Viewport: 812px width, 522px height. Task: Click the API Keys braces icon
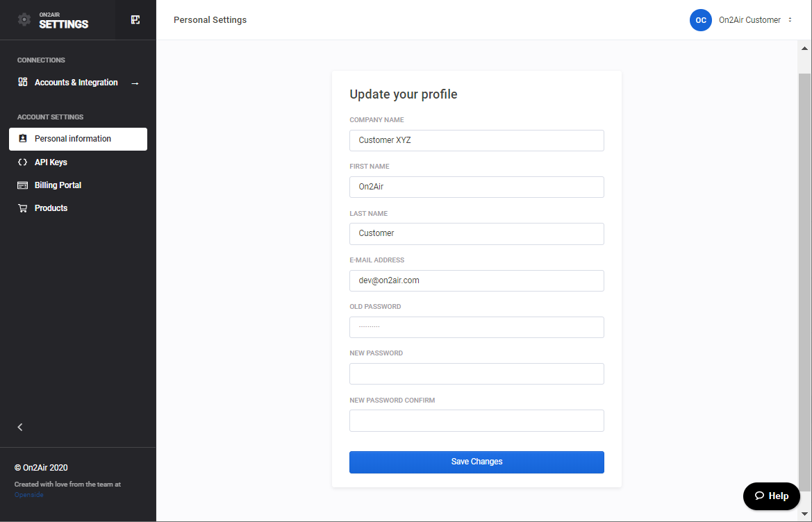23,162
